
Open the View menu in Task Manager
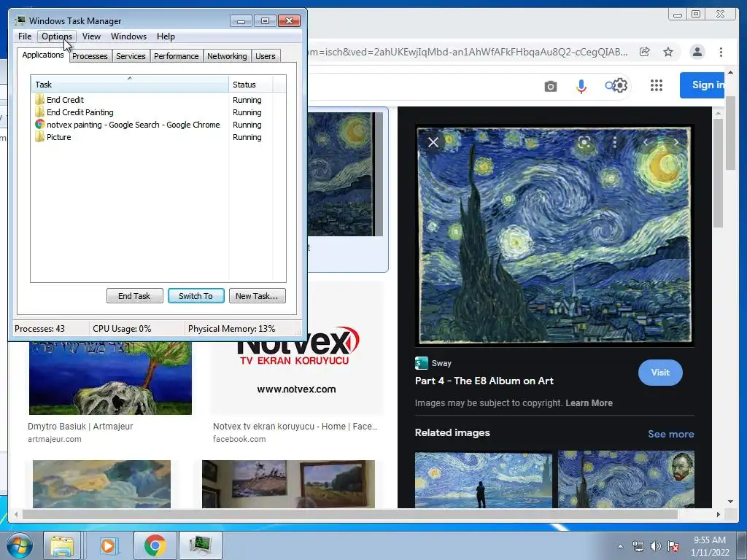point(91,36)
